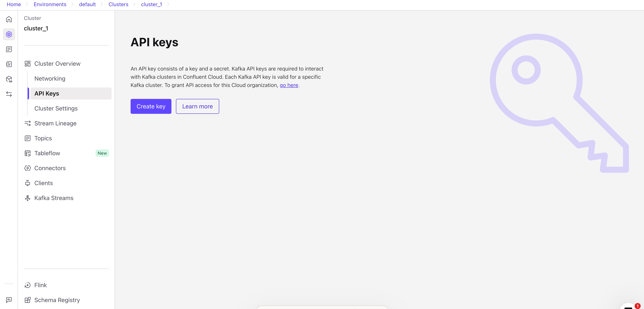644x309 pixels.
Task: Open the Tableflow table icon
Action: pyautogui.click(x=28, y=153)
